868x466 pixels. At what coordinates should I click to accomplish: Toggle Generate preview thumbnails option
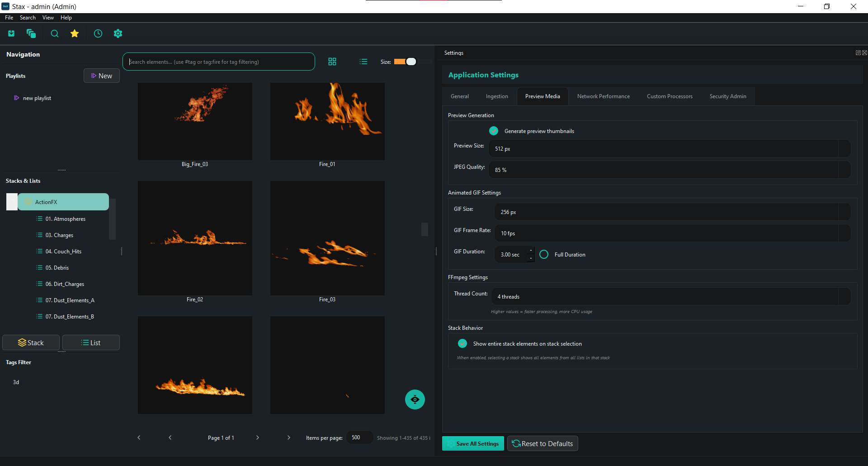pos(494,131)
